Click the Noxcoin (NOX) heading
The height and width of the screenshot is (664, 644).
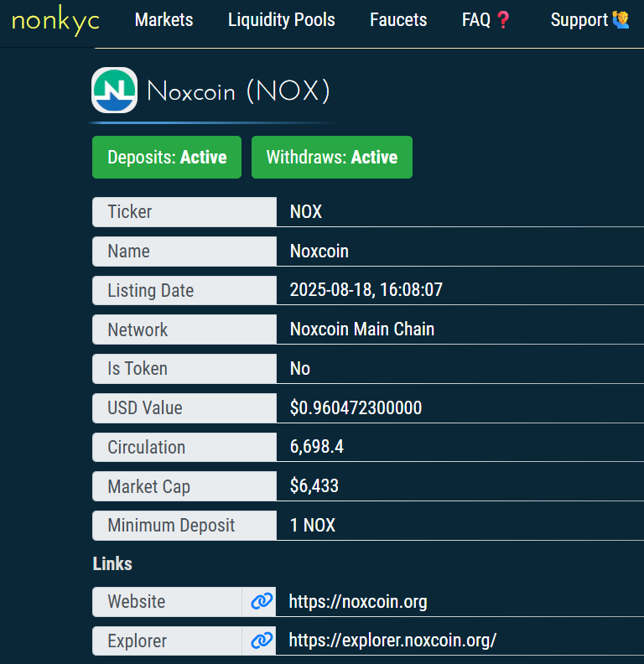(238, 91)
